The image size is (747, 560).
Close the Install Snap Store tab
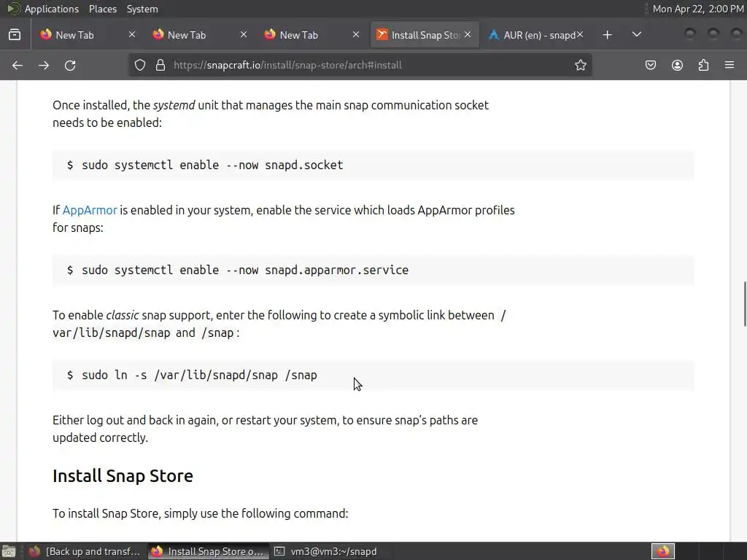(x=468, y=34)
